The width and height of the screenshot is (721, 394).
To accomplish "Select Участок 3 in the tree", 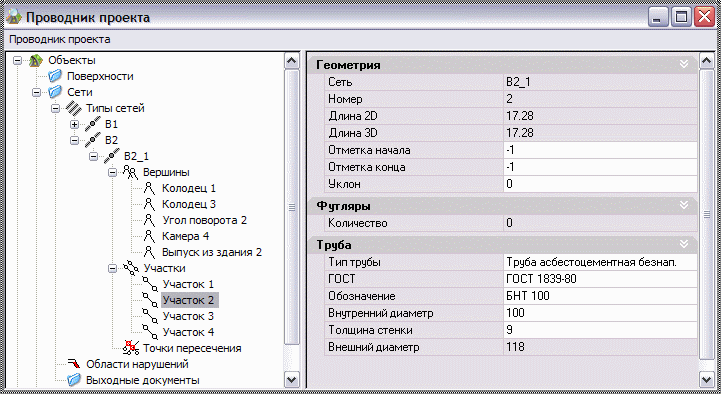I will click(188, 316).
